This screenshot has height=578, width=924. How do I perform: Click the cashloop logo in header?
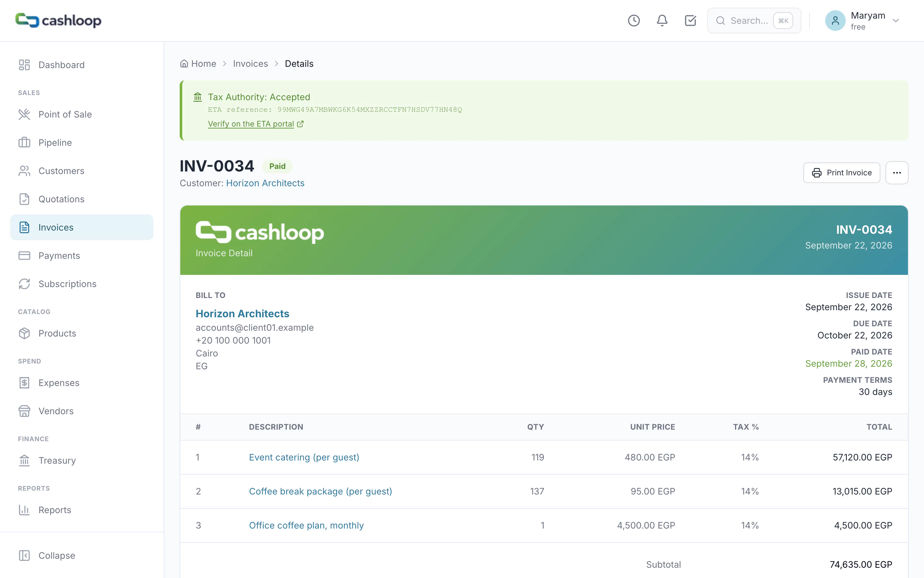(58, 21)
